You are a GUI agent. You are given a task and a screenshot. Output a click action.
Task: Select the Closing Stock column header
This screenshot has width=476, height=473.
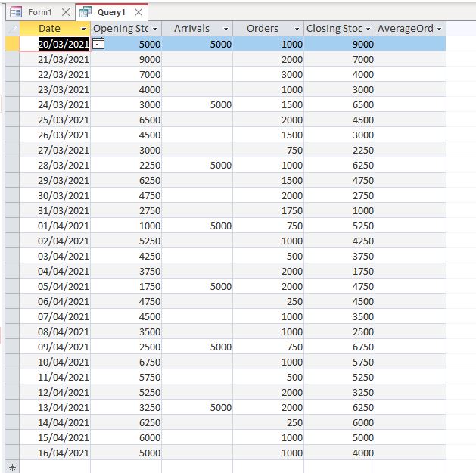coord(339,29)
